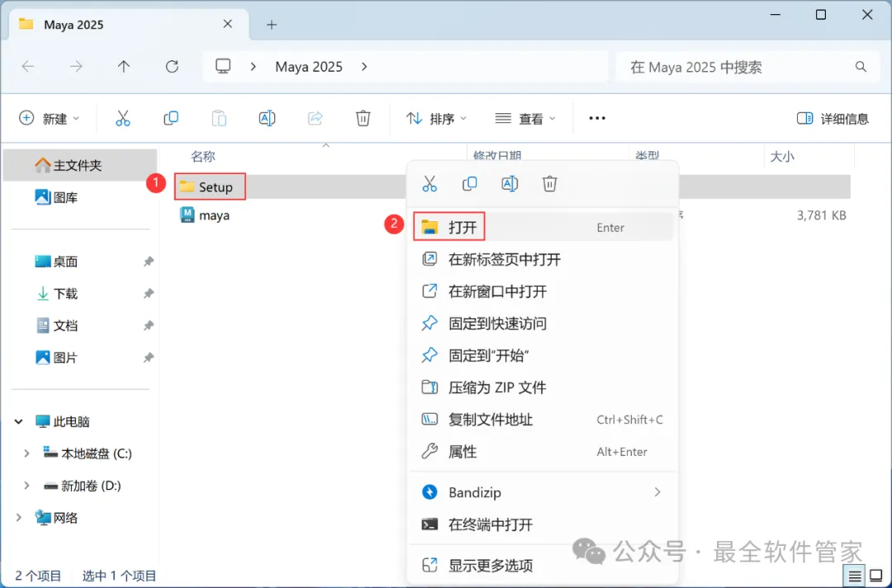
Task: Go up one folder level
Action: (x=123, y=67)
